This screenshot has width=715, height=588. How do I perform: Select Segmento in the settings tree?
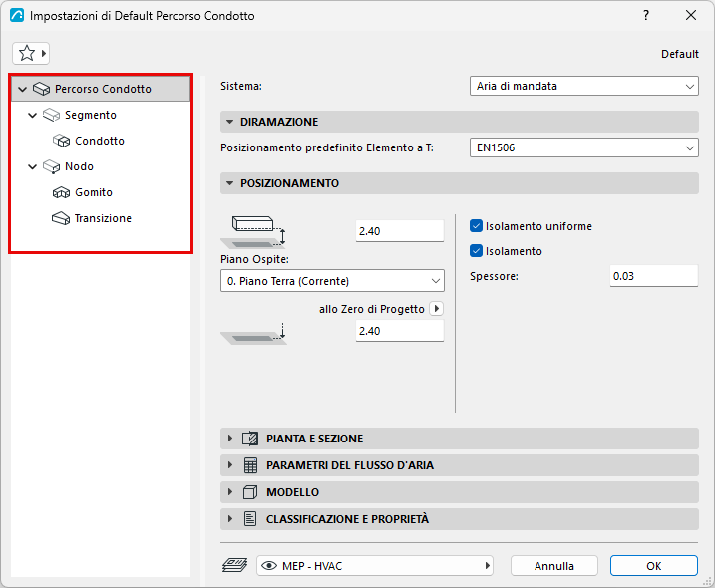(x=91, y=115)
